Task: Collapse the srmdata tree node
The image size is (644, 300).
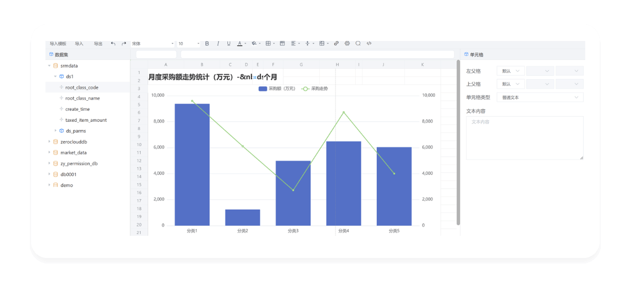Action: [x=49, y=66]
